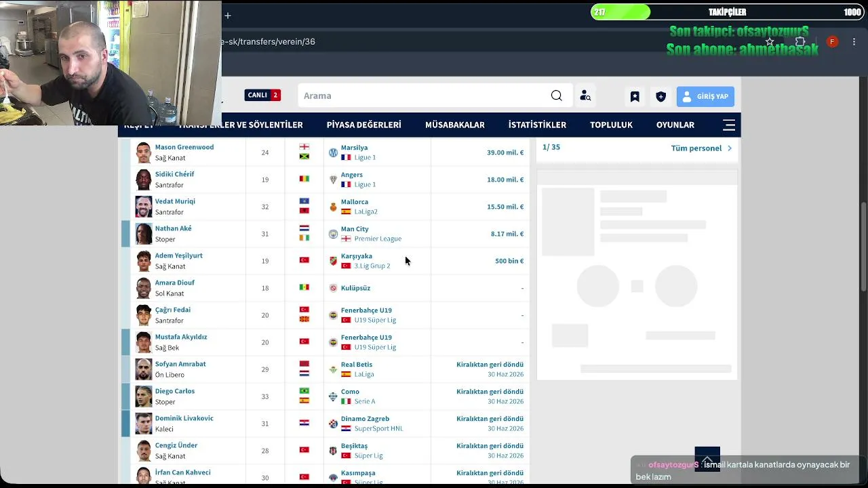This screenshot has width=868, height=488.
Task: Click the 18.00 mil. € transfer fee
Action: [505, 180]
